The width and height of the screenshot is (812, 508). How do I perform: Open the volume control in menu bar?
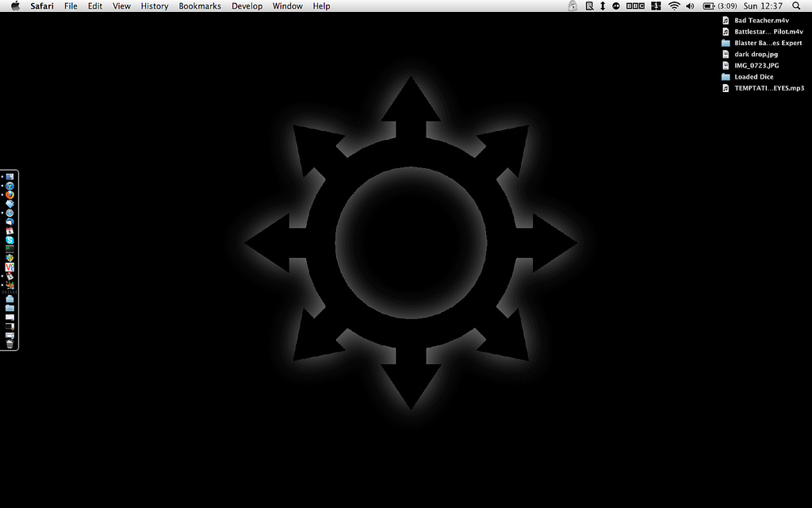tap(691, 6)
